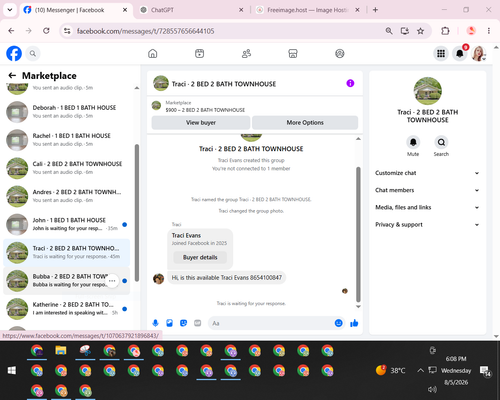Viewport: 500px width, 400px height.
Task: Open Rachel - 1 BED 1 BATH HOUSE chat
Action: pos(68,140)
